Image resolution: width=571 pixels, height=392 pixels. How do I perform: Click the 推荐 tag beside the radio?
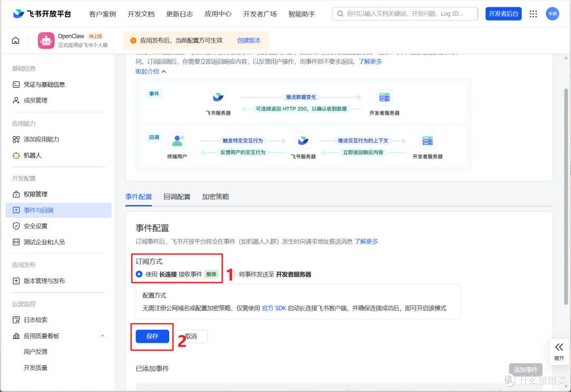coord(211,274)
